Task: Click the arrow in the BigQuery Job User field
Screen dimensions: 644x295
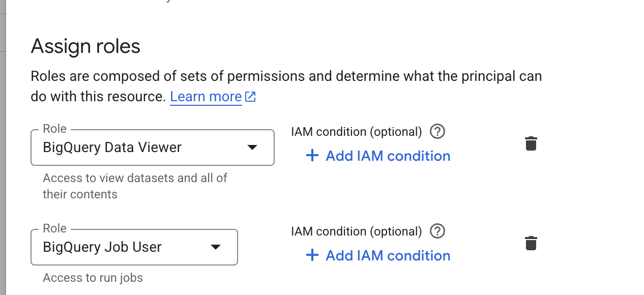Action: pyautogui.click(x=215, y=247)
